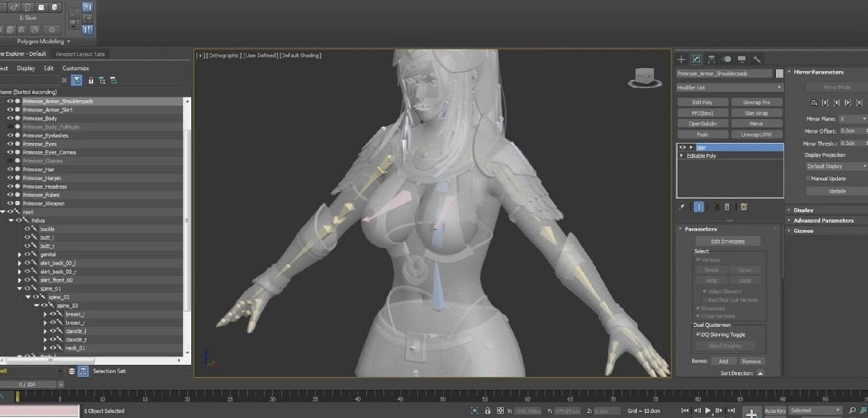Click the Unwrap UVW button
Image resolution: width=868 pixels, height=418 pixels.
[x=756, y=135]
